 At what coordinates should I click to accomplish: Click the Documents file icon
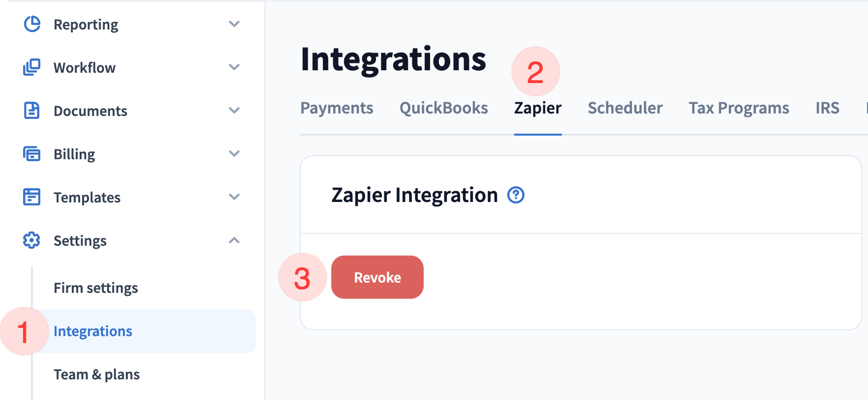(x=32, y=111)
